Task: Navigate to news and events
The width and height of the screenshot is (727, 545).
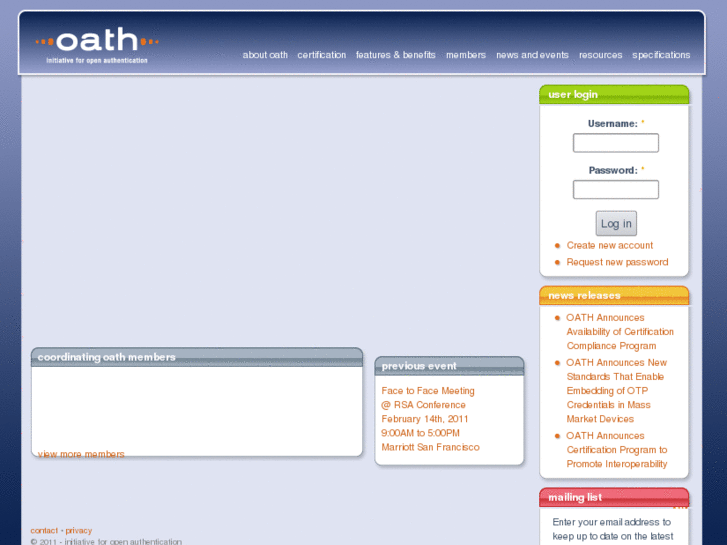Action: coord(532,55)
